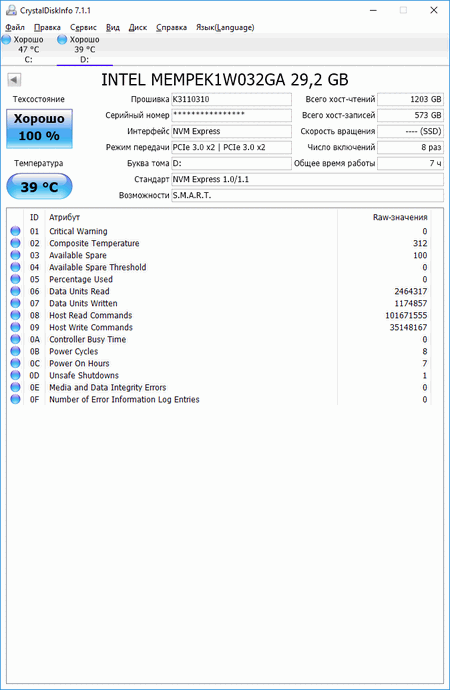The image size is (450, 690).
Task: Click the status orb for Available Spare Threshold
Action: click(x=15, y=267)
